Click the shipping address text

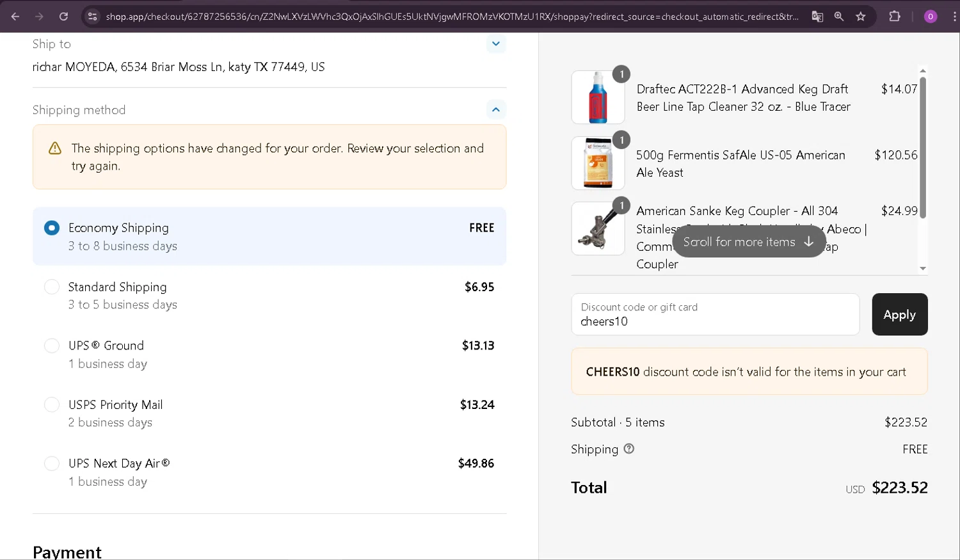pyautogui.click(x=179, y=67)
